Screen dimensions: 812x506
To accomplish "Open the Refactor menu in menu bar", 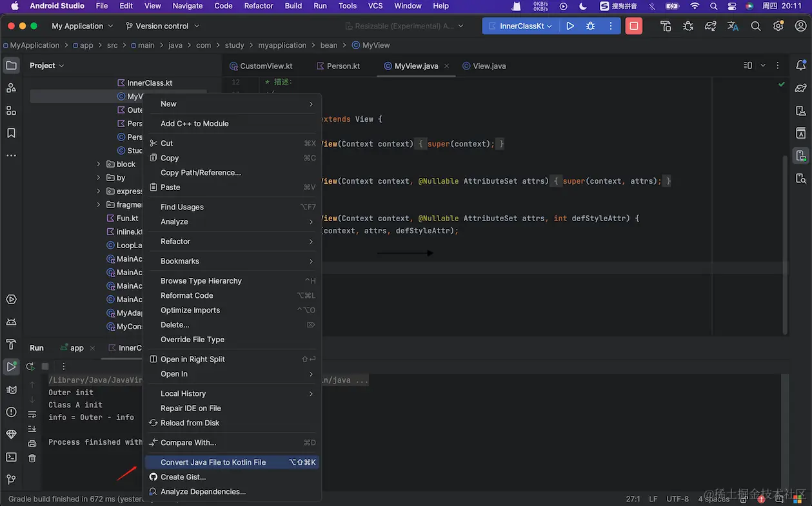I will coord(259,6).
